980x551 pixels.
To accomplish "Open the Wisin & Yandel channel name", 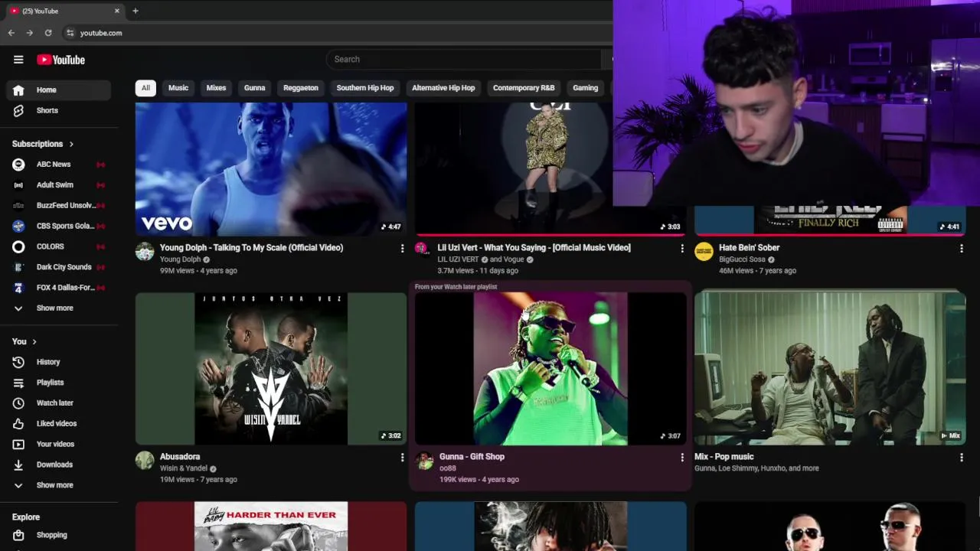I will tap(184, 468).
